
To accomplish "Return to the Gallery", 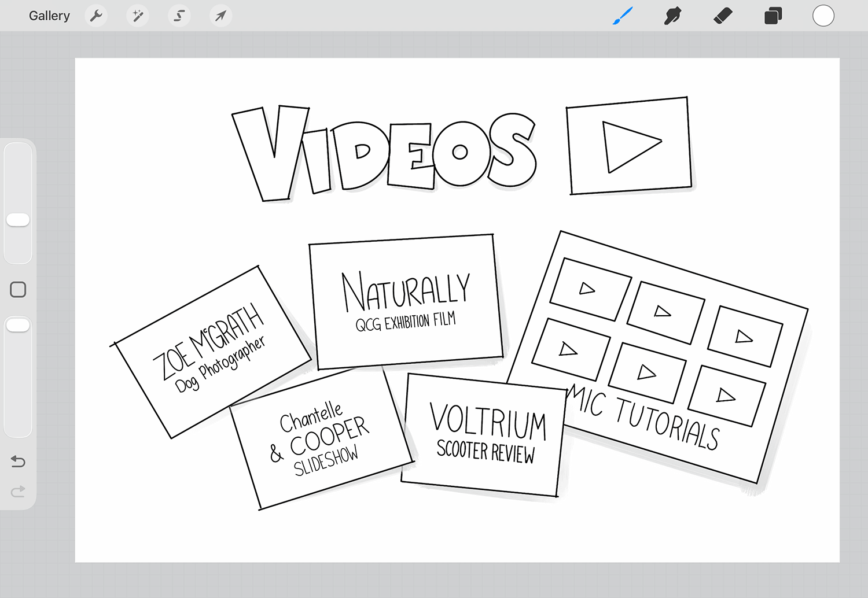I will click(49, 16).
